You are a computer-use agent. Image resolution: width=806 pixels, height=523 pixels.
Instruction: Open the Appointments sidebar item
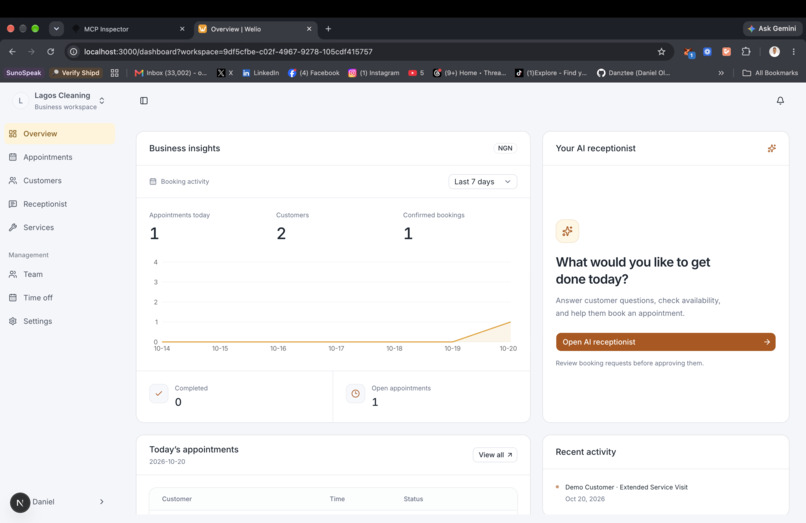(60, 157)
